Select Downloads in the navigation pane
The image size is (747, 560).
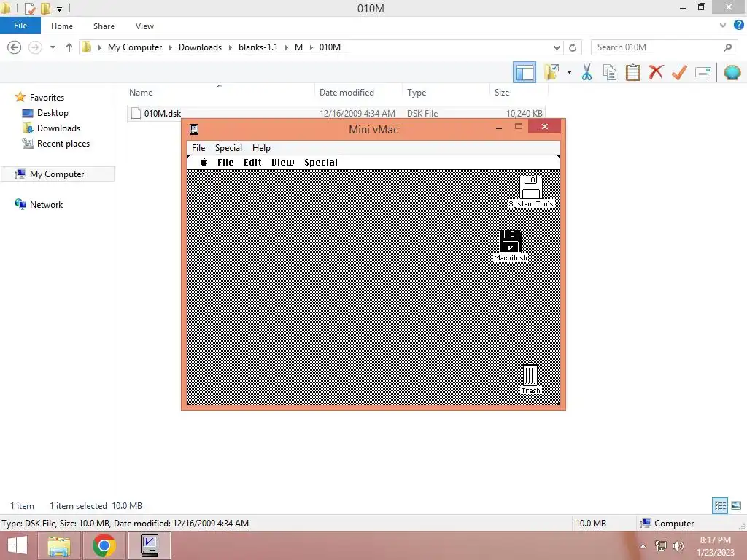[58, 128]
